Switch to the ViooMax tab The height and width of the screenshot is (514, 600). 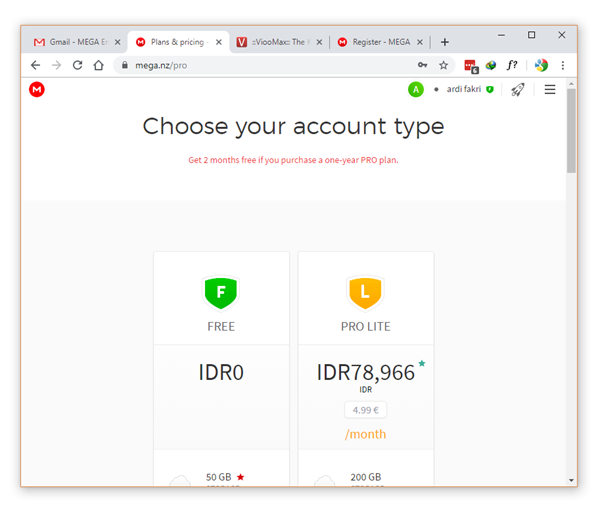[279, 42]
